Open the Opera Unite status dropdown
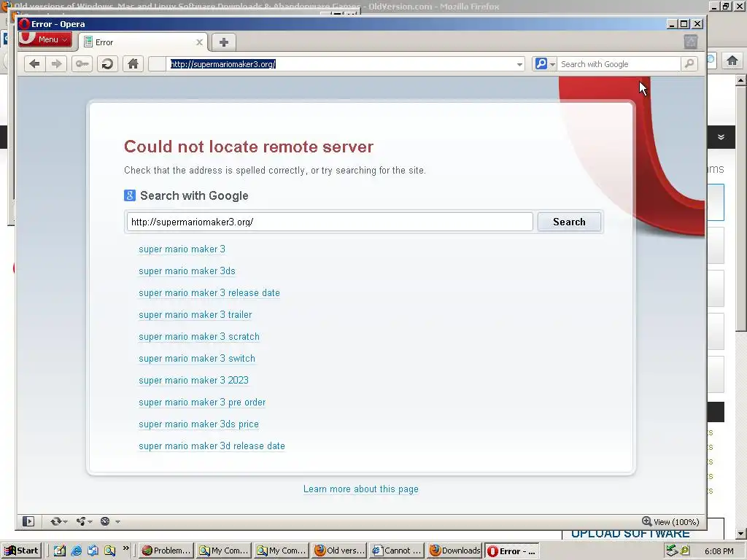 tap(85, 521)
